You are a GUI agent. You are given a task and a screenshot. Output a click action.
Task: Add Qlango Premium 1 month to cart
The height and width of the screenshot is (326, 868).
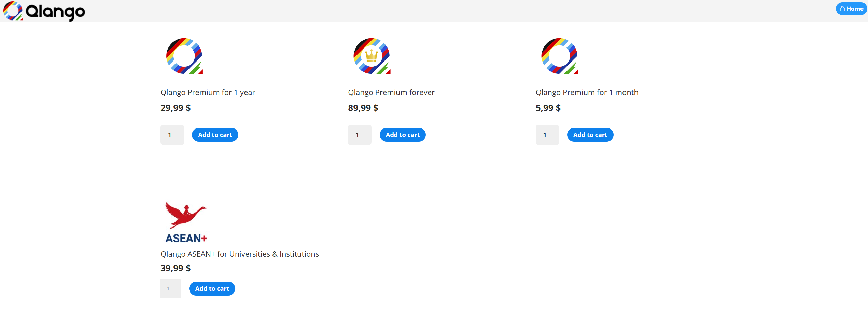(x=590, y=135)
